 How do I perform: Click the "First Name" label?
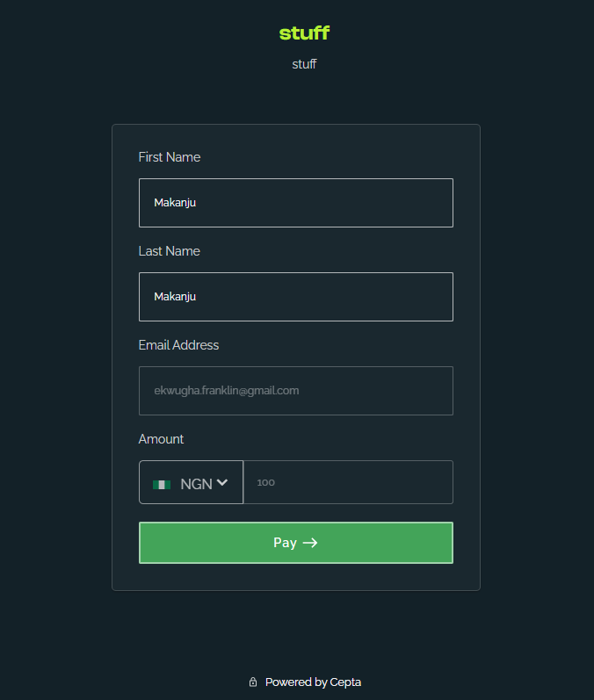point(170,157)
